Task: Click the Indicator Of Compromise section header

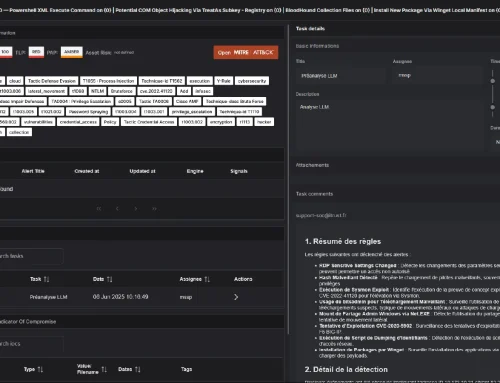Action: coord(28,322)
